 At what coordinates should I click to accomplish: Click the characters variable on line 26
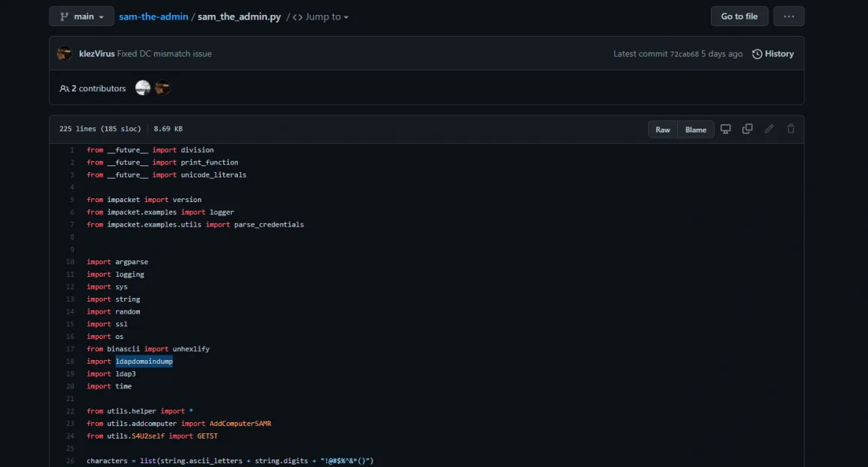[x=107, y=461]
